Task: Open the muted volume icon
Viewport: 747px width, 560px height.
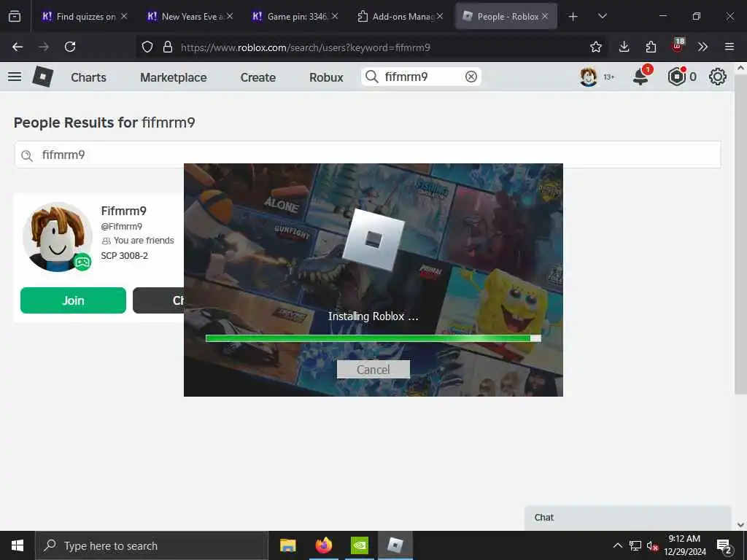Action: click(x=652, y=546)
